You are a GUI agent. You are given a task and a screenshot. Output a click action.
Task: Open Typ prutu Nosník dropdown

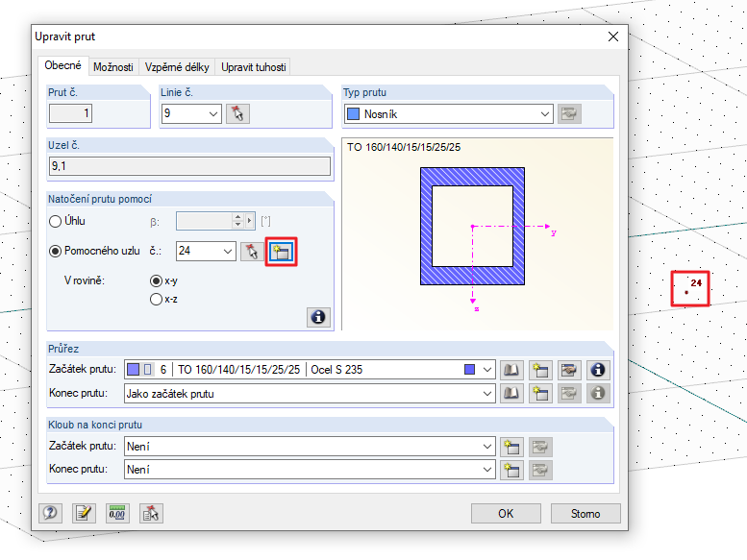click(544, 114)
